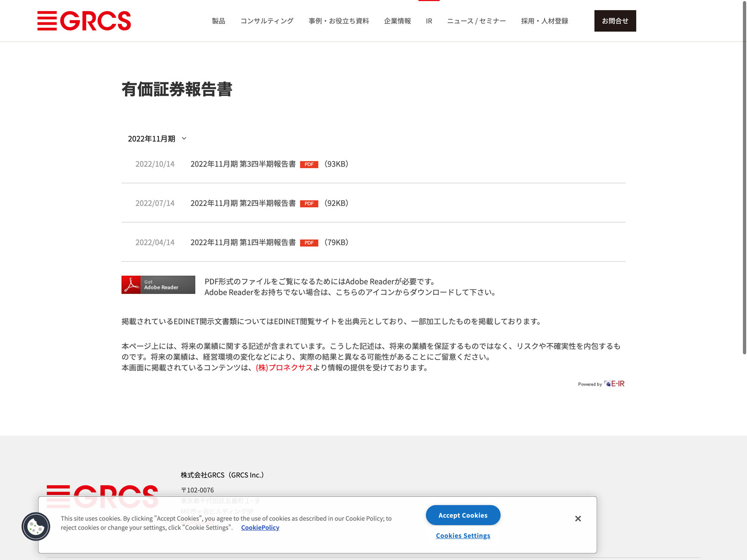Click PDF icon for 第3四半期報告書
Viewport: 747px width, 560px height.
(x=309, y=164)
